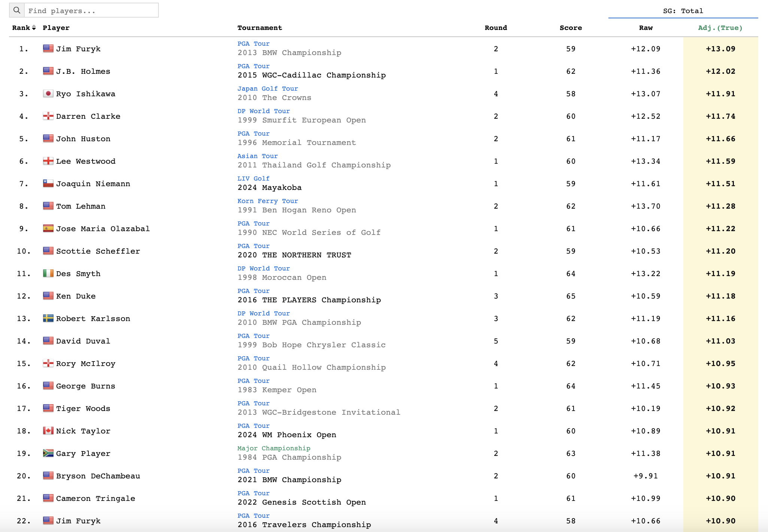Click the search magnifier icon
Viewport: 768px width, 532px height.
[x=17, y=10]
